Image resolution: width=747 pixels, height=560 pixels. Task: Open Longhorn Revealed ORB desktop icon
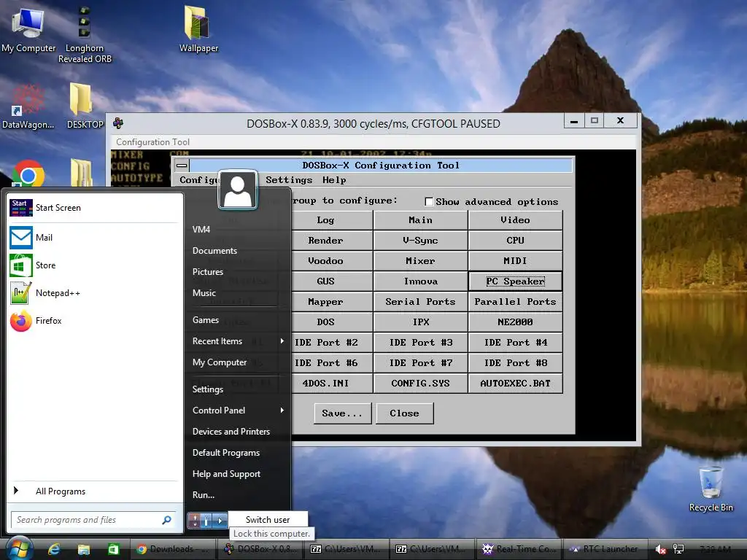[85, 34]
